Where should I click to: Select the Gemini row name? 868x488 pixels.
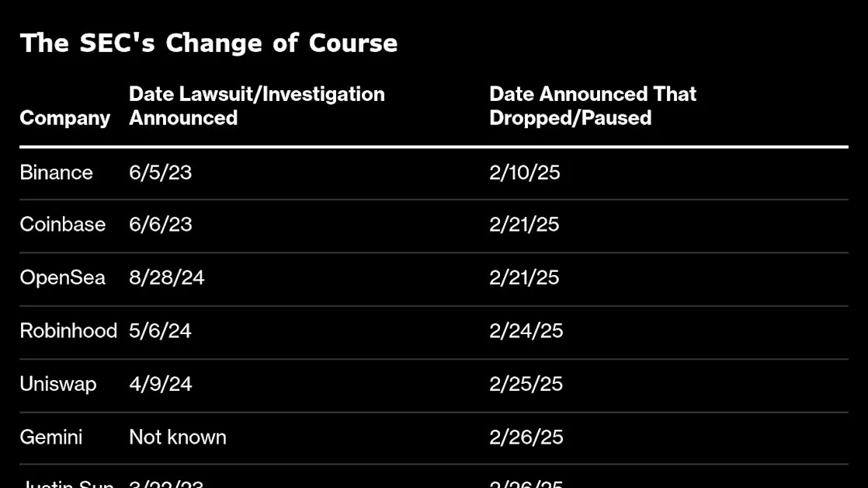pos(51,437)
